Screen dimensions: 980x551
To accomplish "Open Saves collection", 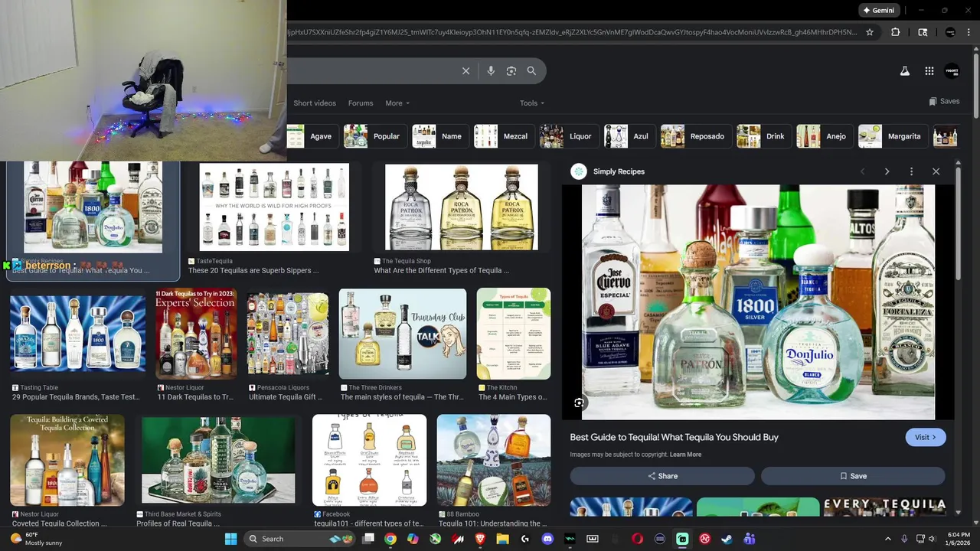I will point(944,101).
